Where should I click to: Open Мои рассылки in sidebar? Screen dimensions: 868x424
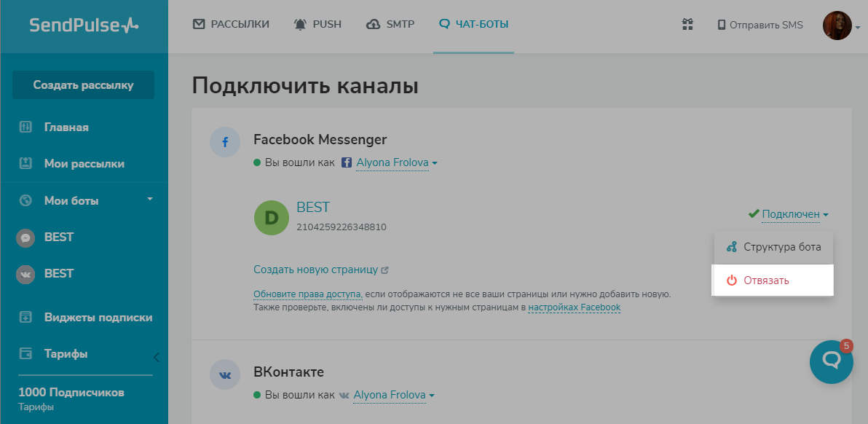84,164
